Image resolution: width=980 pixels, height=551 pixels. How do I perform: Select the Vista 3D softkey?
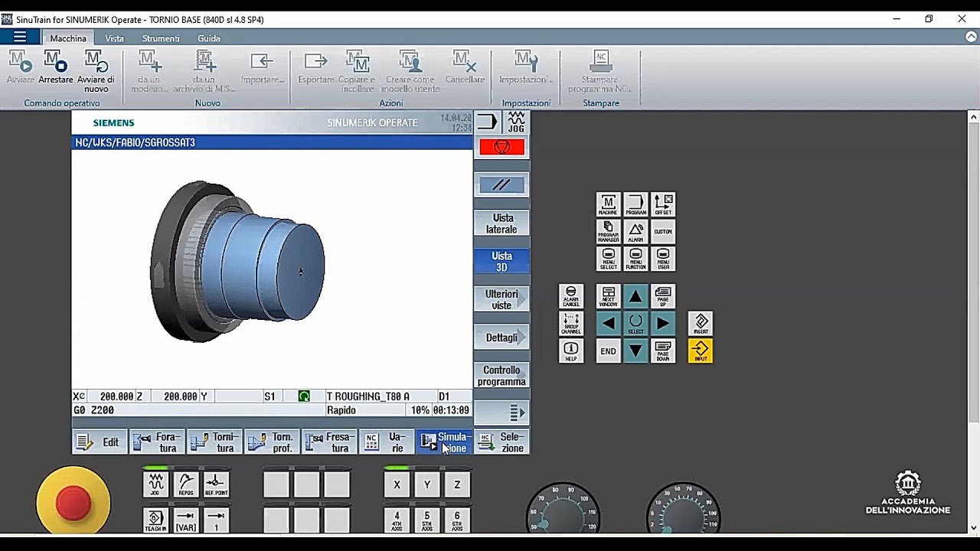(501, 261)
